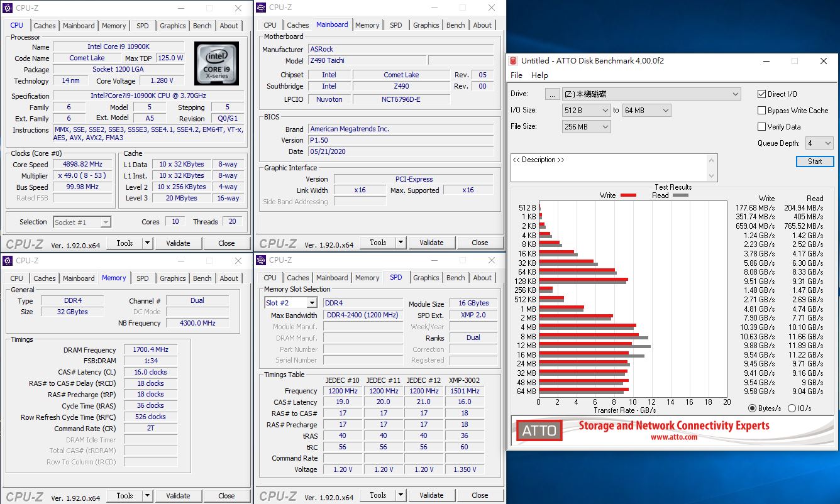The height and width of the screenshot is (504, 840).
Task: Enable the Verify Data checkbox
Action: coord(762,127)
